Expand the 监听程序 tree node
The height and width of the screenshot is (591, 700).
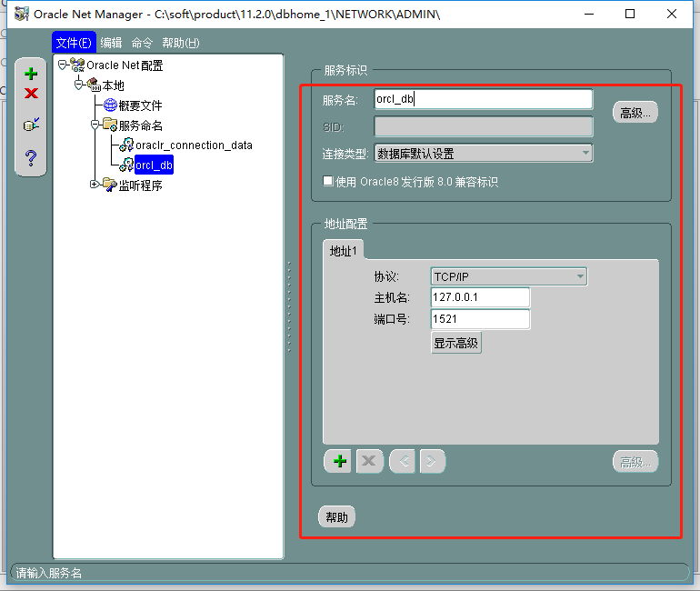95,184
